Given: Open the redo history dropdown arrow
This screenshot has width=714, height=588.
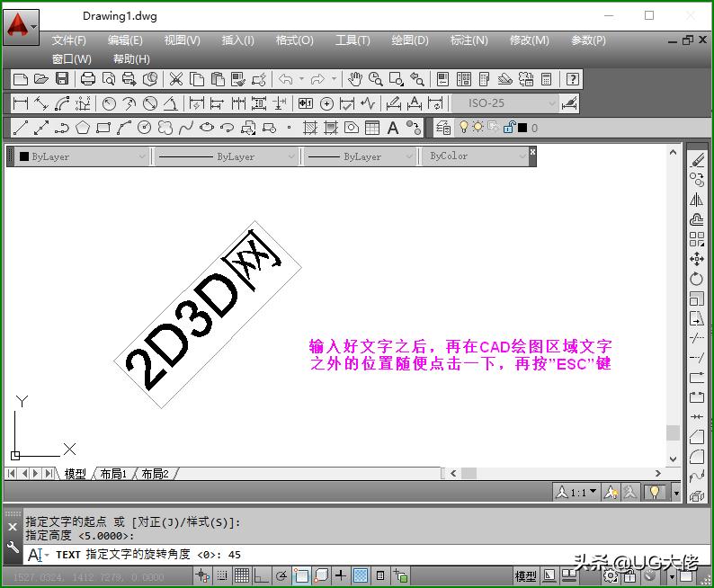Looking at the screenshot, I should [334, 79].
